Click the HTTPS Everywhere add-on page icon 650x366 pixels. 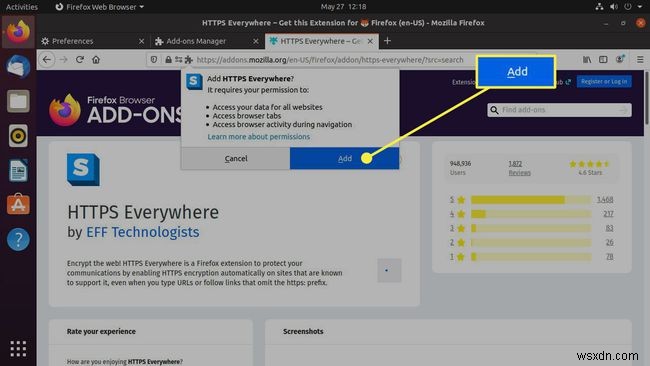tap(83, 170)
